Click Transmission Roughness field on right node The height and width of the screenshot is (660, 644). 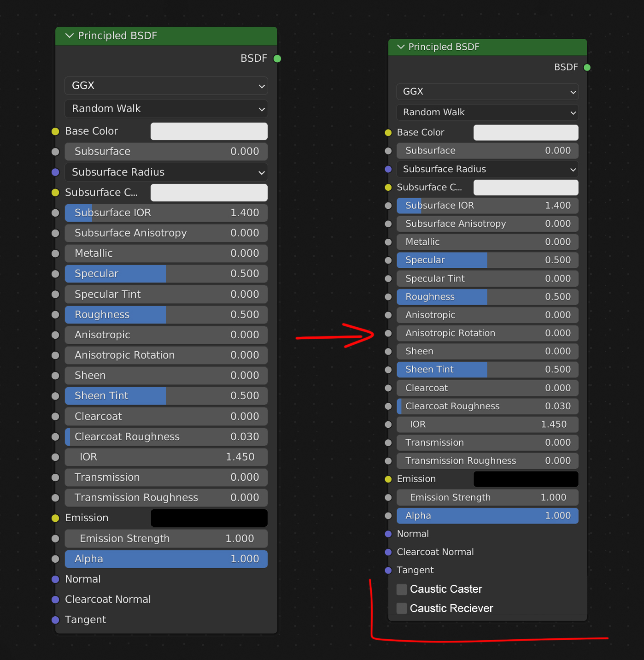(x=487, y=461)
